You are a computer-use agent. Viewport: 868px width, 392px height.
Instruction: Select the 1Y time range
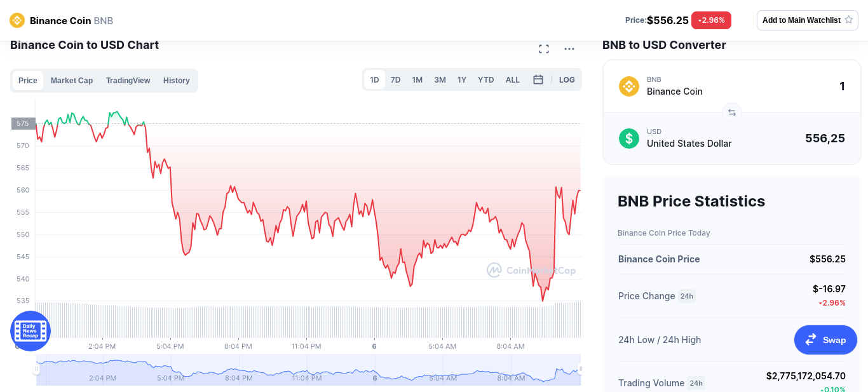pyautogui.click(x=462, y=80)
